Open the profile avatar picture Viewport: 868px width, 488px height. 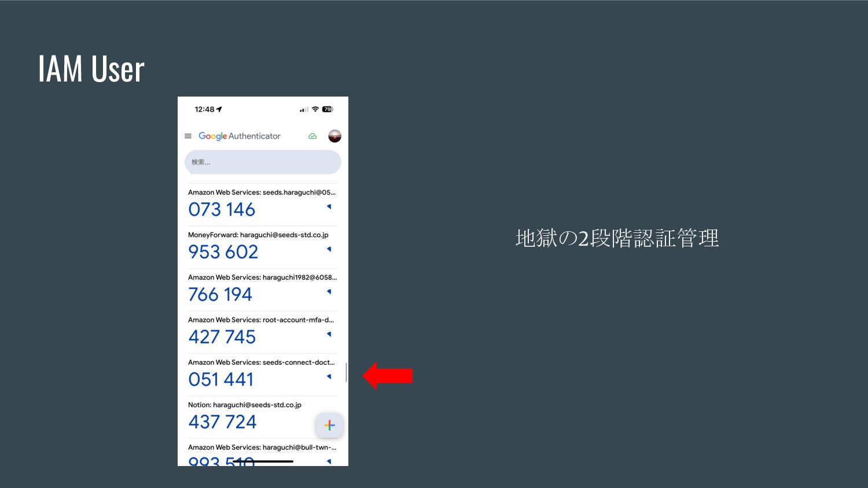coord(334,136)
